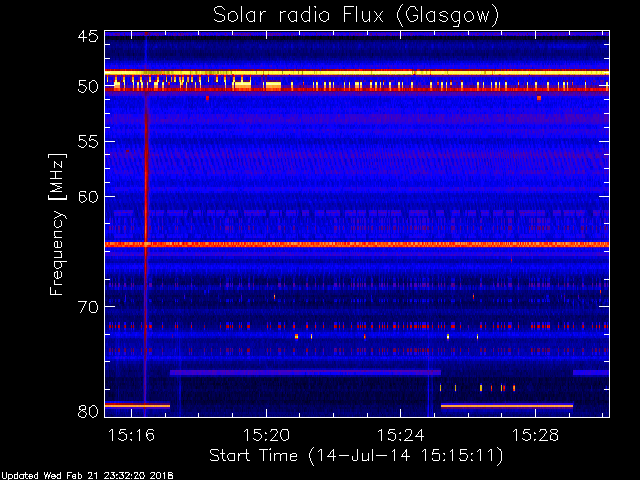Click the plot title "Solar radio Flux (Glasgow)"
This screenshot has height=480, width=640.
tap(356, 16)
